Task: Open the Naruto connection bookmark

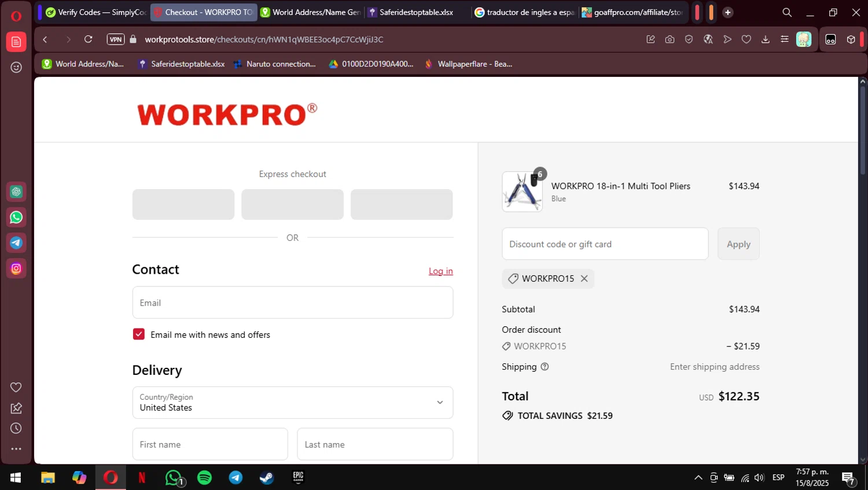Action: pos(275,64)
